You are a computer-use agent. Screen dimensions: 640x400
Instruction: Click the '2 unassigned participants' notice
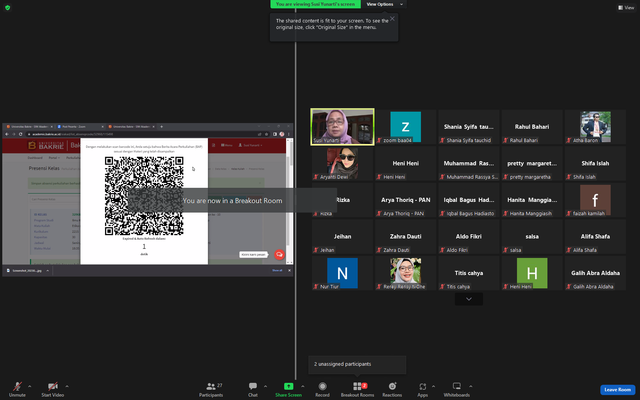(357, 364)
